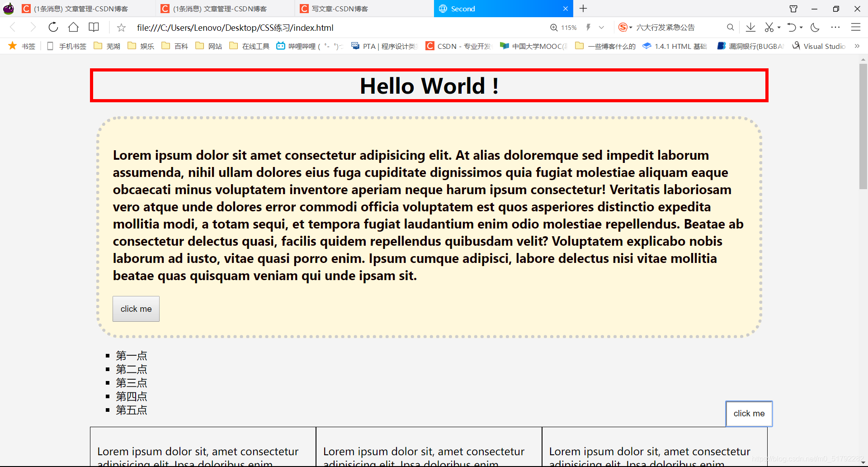Click the scissors screenshot tool
This screenshot has height=467, width=868.
click(x=769, y=27)
